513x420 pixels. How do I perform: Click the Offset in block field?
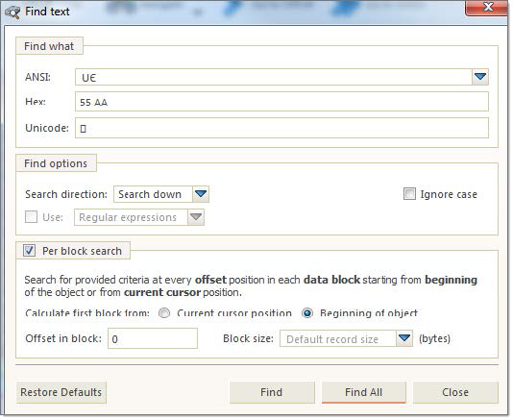pos(153,338)
